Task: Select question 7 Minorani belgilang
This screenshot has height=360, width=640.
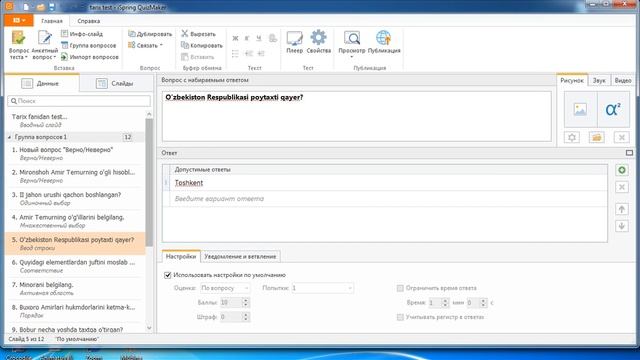Action: [x=76, y=288]
